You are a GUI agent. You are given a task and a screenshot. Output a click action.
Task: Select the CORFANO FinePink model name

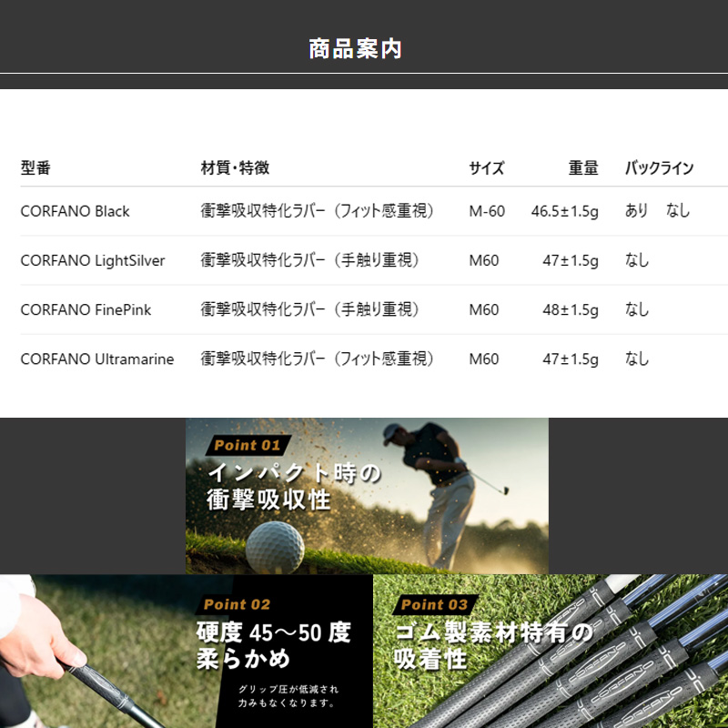[x=86, y=309]
